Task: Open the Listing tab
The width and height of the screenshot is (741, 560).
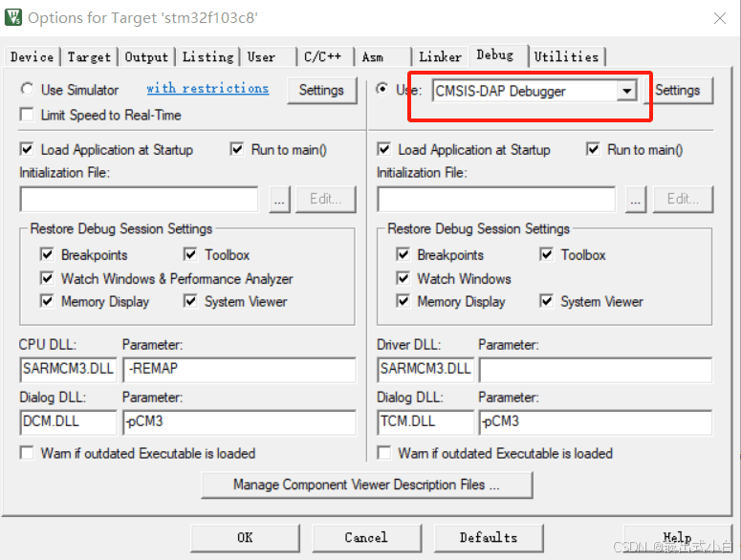Action: (x=207, y=56)
